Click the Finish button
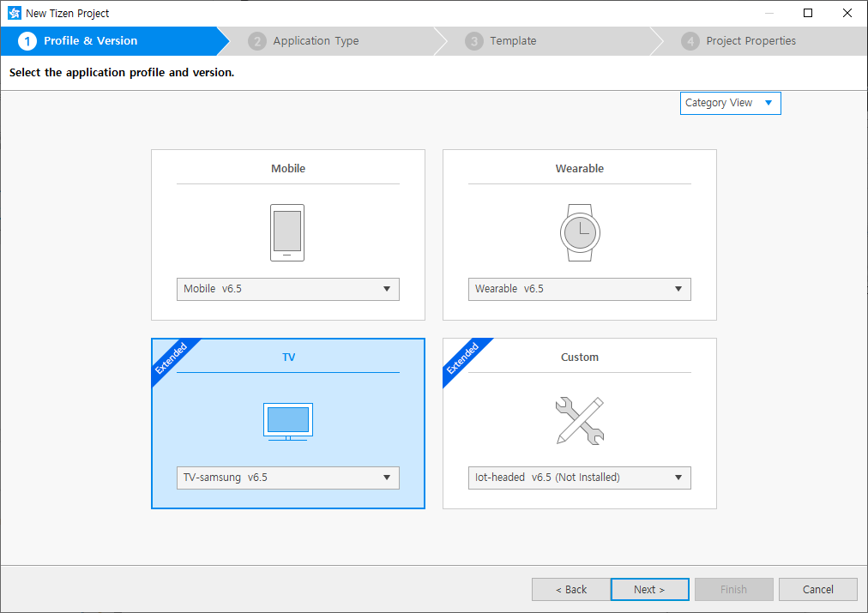 point(734,590)
